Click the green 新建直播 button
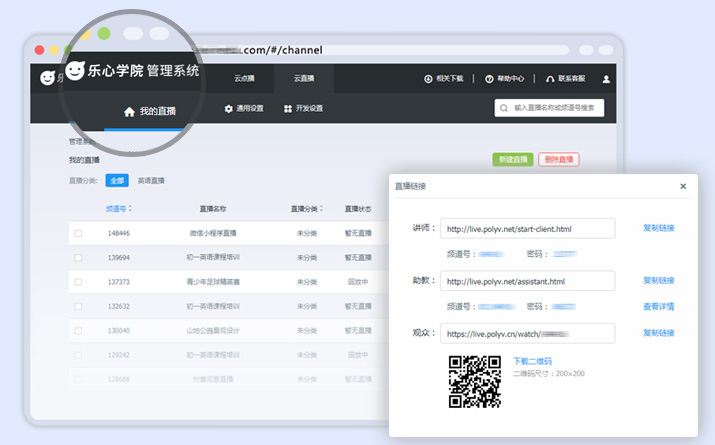 tap(512, 159)
